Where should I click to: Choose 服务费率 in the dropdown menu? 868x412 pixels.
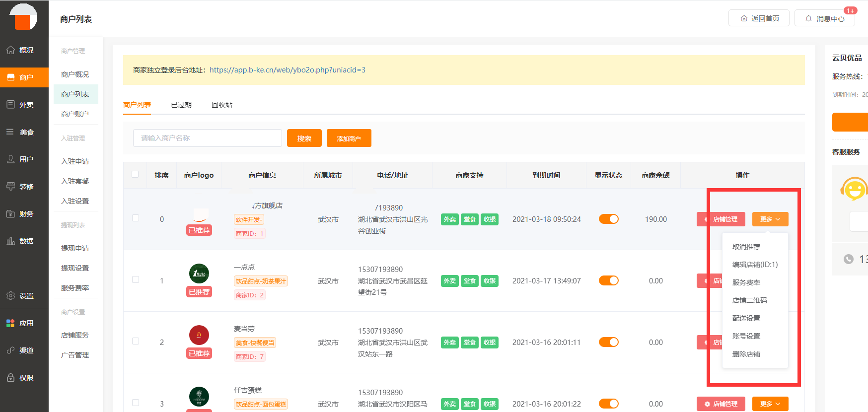point(746,282)
